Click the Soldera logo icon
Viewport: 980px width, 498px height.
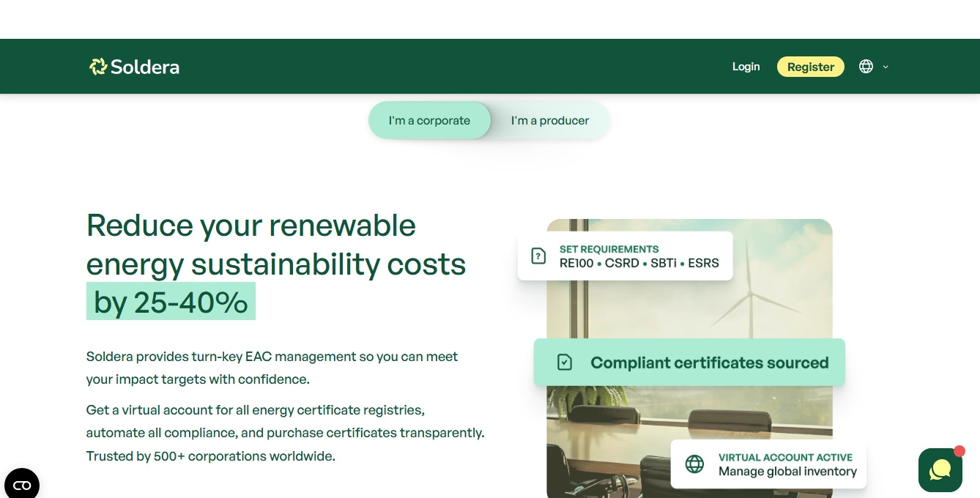pyautogui.click(x=97, y=66)
